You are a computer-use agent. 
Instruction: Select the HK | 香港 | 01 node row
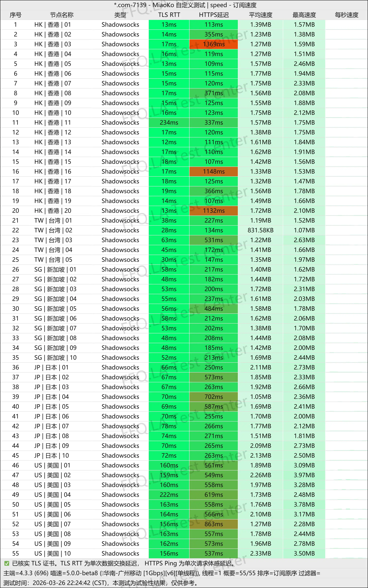(53, 25)
